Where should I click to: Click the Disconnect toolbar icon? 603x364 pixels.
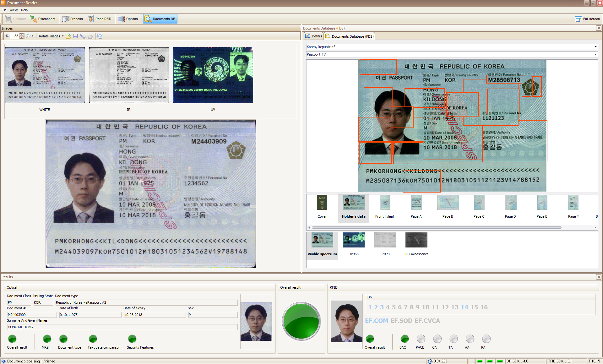point(33,19)
